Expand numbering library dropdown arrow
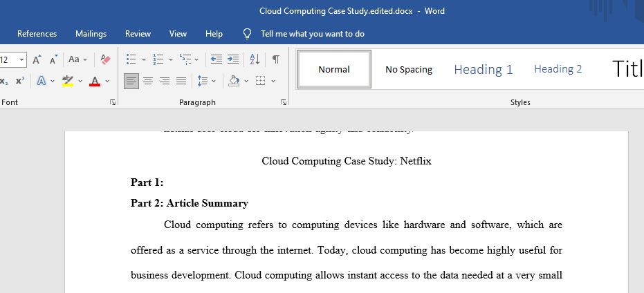Image resolution: width=644 pixels, height=293 pixels. (x=171, y=60)
